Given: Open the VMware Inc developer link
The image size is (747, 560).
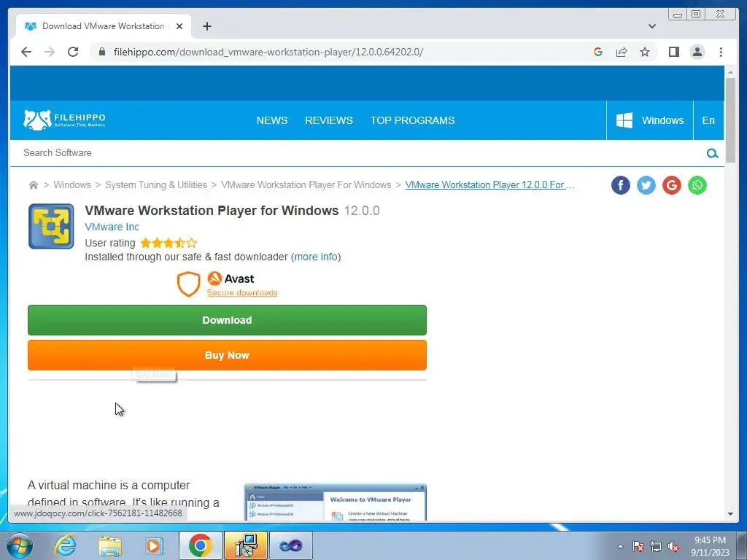Looking at the screenshot, I should [x=112, y=227].
